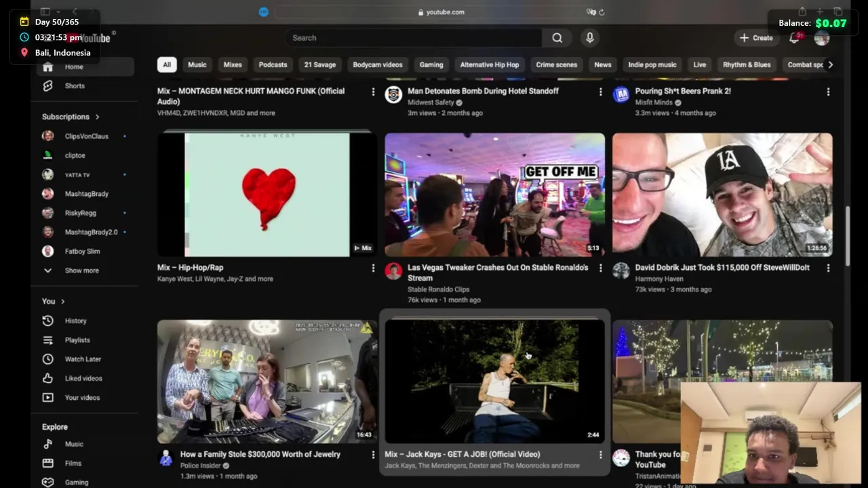
Task: Click the search magnifier button
Action: [557, 38]
